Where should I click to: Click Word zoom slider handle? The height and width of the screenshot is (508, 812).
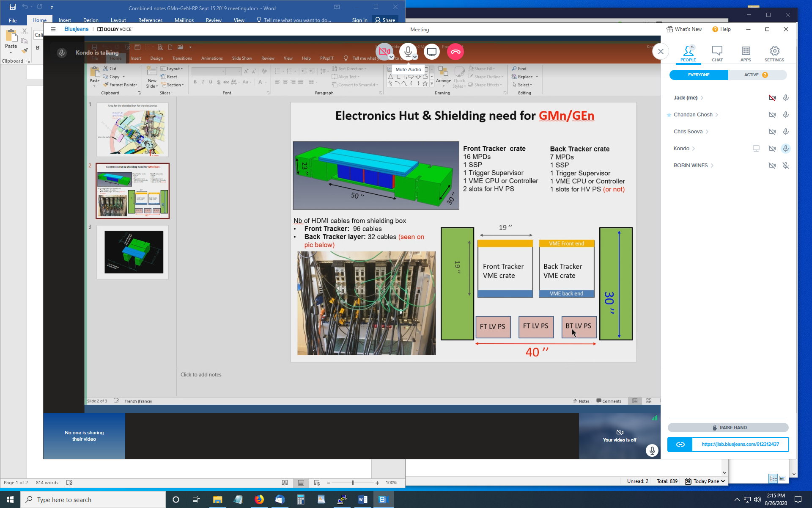[352, 483]
